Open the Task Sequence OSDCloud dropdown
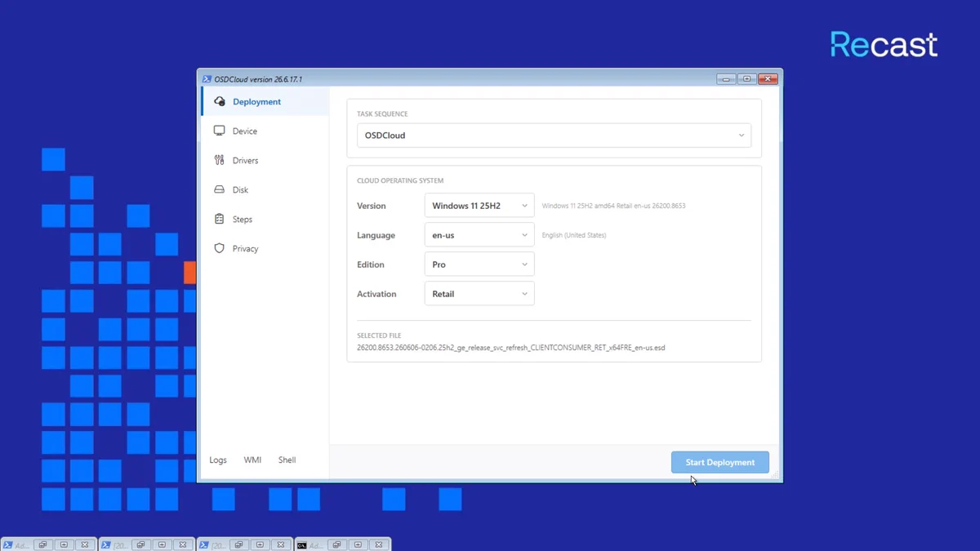The image size is (980, 551). tap(554, 136)
